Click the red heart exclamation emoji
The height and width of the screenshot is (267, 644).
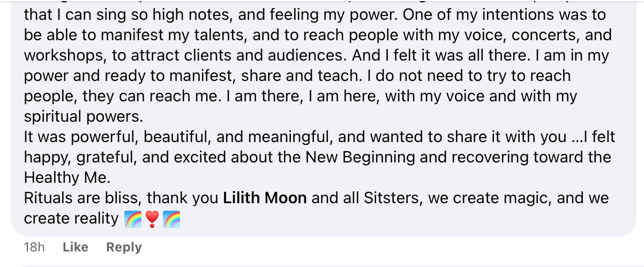pos(152,219)
